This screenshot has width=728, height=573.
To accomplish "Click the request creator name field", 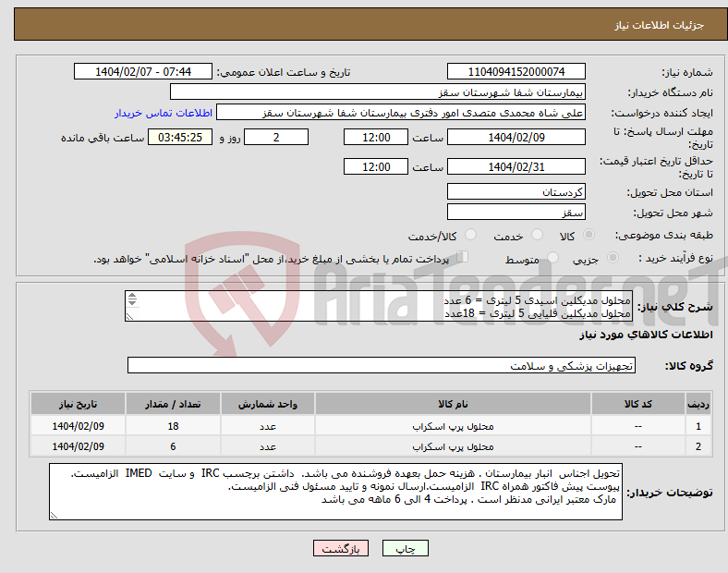I will tap(401, 113).
